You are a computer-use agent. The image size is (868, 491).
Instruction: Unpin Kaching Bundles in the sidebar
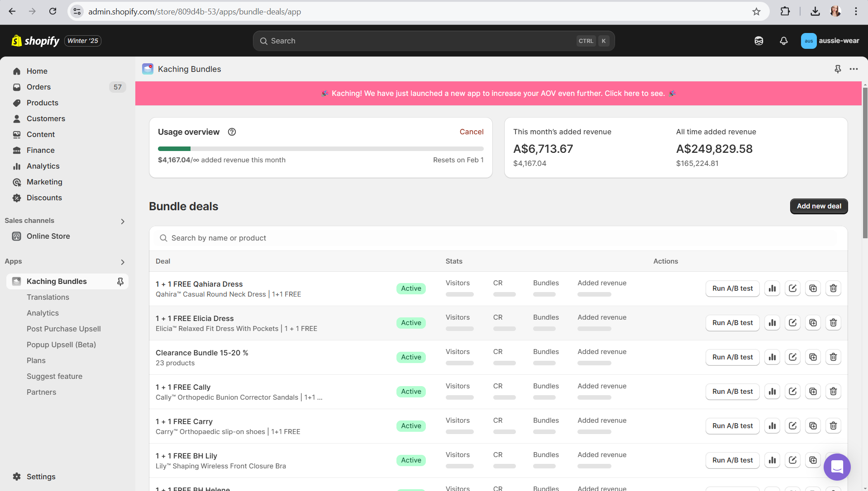[x=120, y=282]
